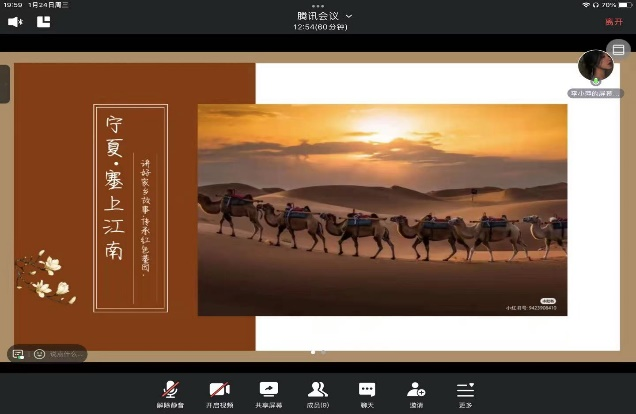Expand the collapsed left side panel handle
This screenshot has width=636, height=414.
pos(5,83)
